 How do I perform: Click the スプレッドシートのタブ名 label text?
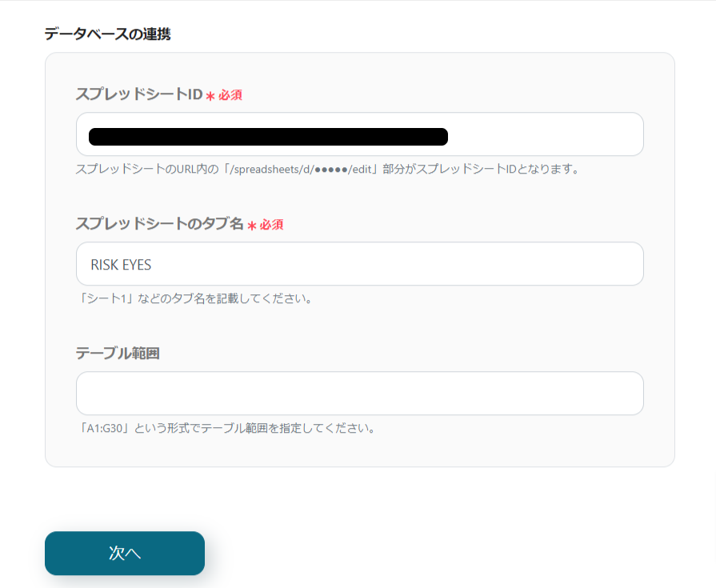tap(159, 224)
